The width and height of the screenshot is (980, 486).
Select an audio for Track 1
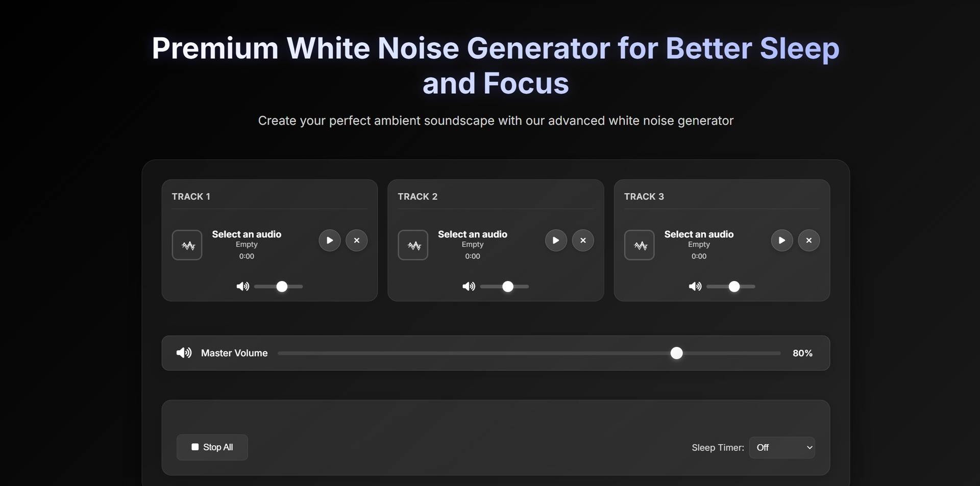point(247,234)
